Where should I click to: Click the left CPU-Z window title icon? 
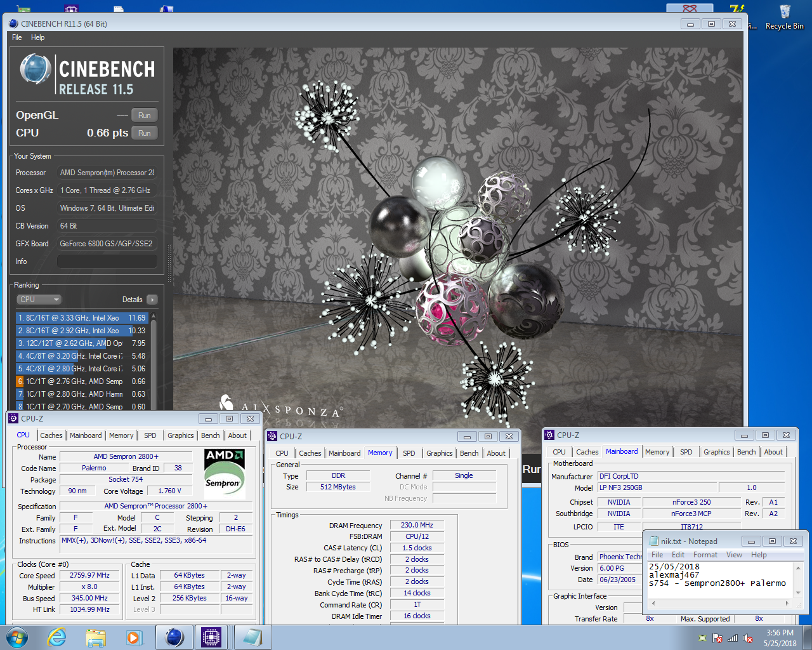coord(14,418)
